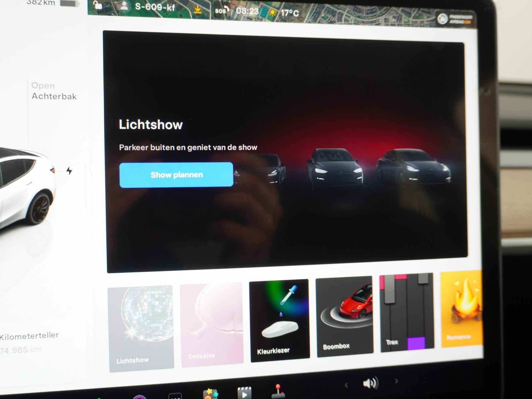Tap the 08:23 clock
532x399 pixels.
tap(247, 11)
